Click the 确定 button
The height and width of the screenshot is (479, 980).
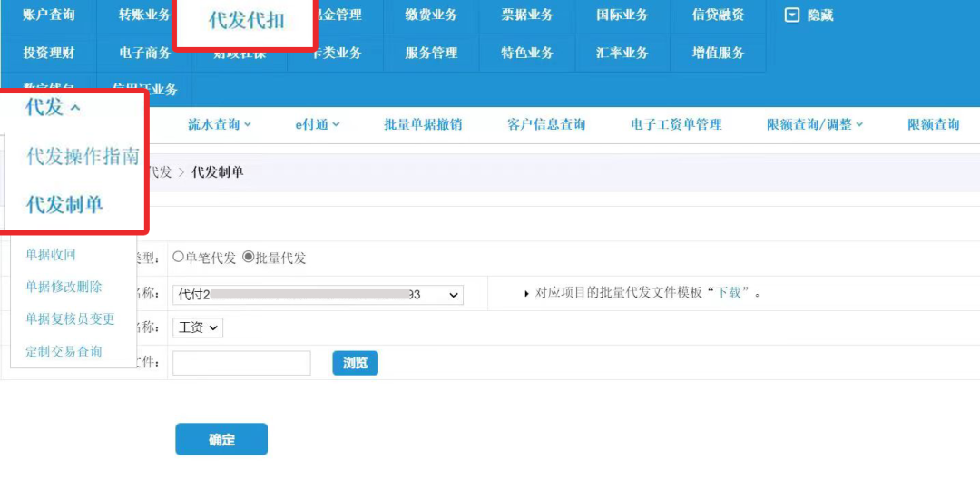tap(221, 439)
